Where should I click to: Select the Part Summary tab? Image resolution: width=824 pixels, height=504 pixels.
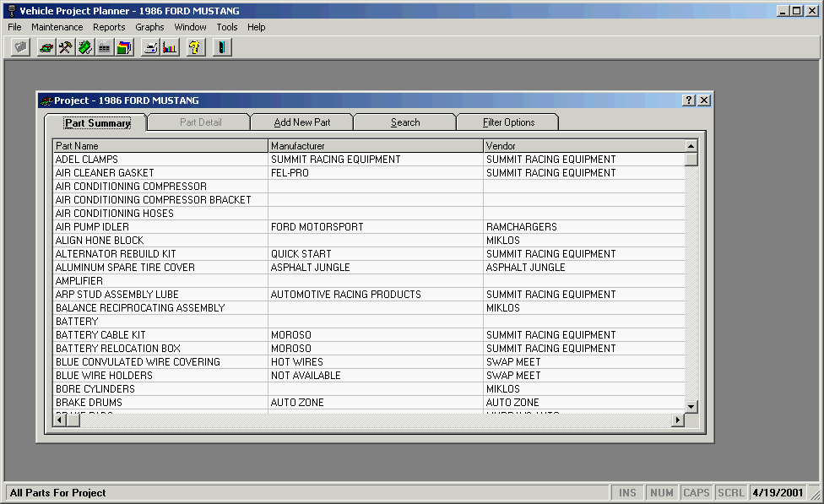click(x=96, y=122)
